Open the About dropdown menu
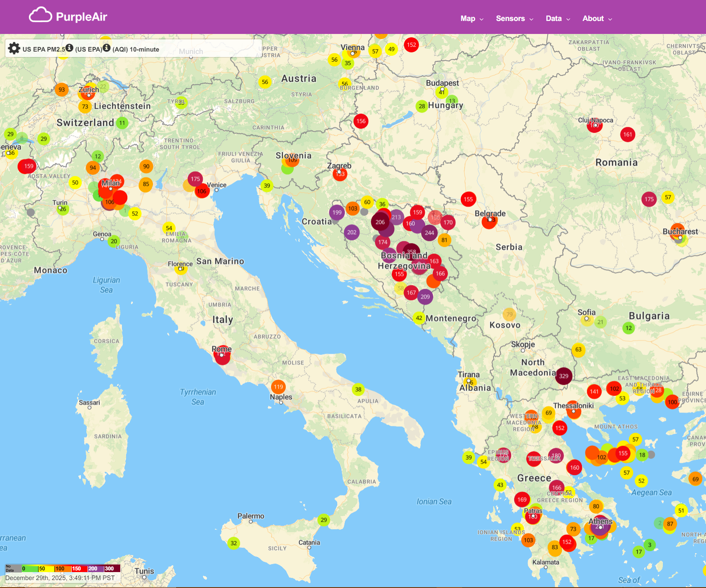This screenshot has width=706, height=588. pos(597,18)
